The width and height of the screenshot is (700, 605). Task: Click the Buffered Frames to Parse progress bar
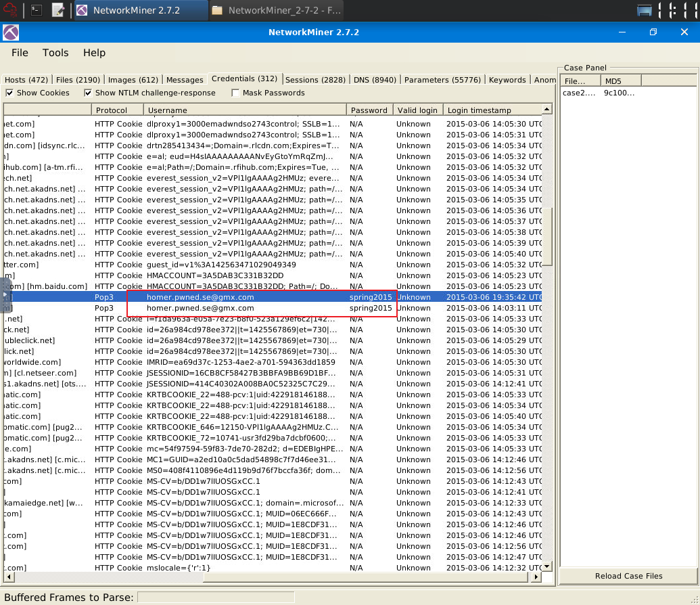[x=216, y=598]
